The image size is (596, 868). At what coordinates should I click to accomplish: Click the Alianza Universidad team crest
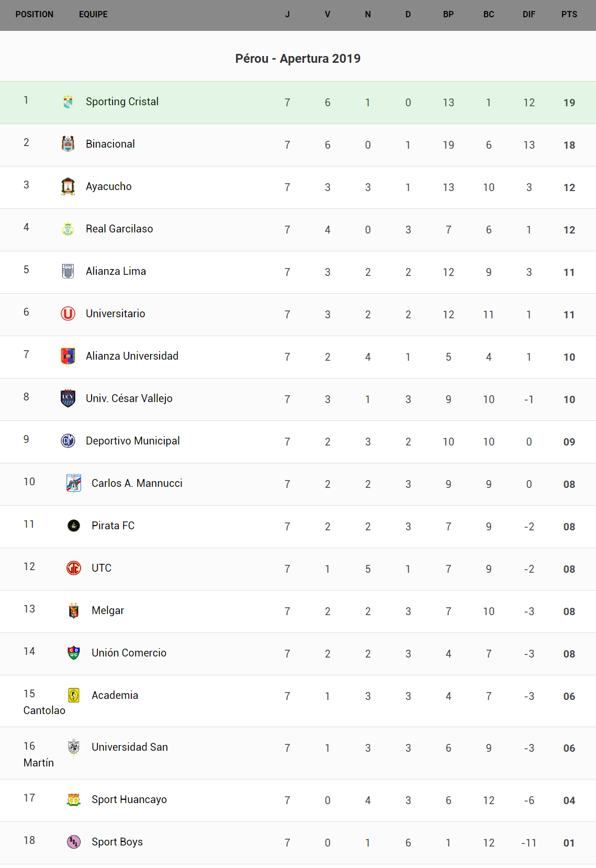point(68,356)
